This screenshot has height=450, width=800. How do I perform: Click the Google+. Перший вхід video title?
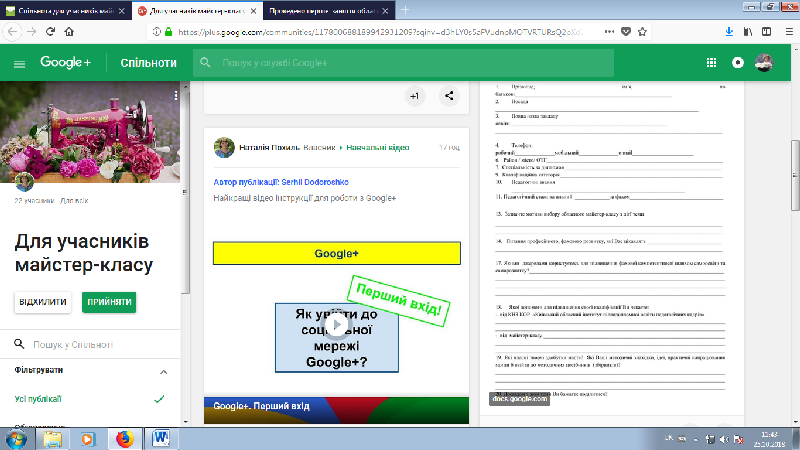pyautogui.click(x=261, y=406)
